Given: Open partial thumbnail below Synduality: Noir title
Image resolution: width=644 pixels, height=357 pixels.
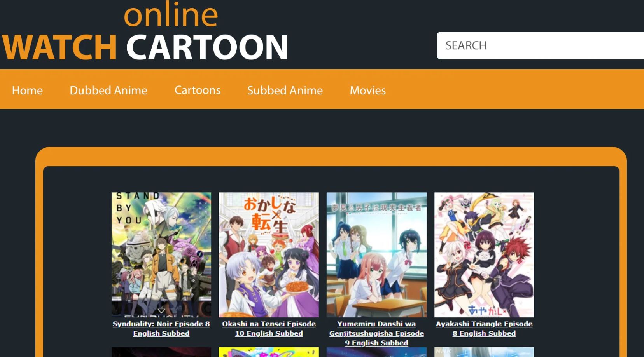Looking at the screenshot, I should coord(161,352).
